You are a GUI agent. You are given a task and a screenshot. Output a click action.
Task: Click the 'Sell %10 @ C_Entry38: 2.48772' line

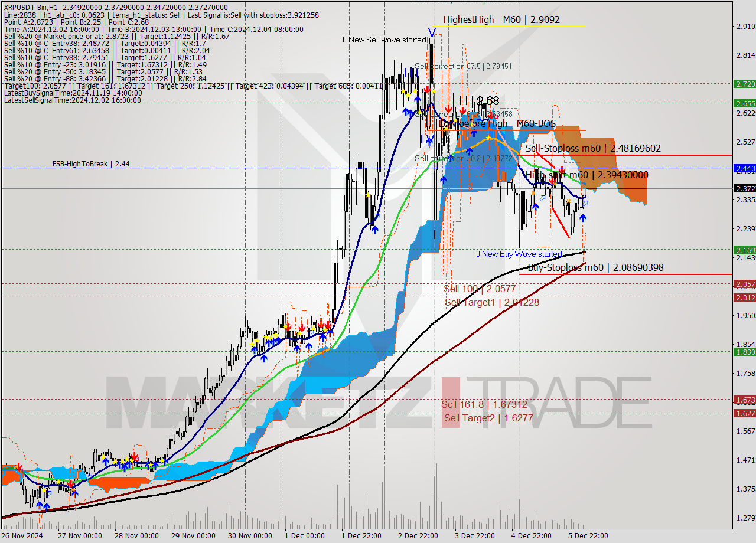click(x=105, y=43)
